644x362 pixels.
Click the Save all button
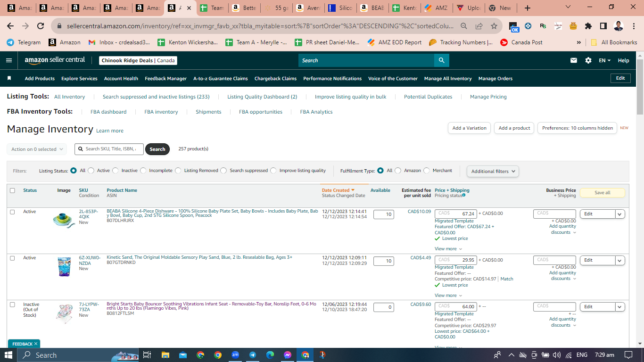point(602,193)
